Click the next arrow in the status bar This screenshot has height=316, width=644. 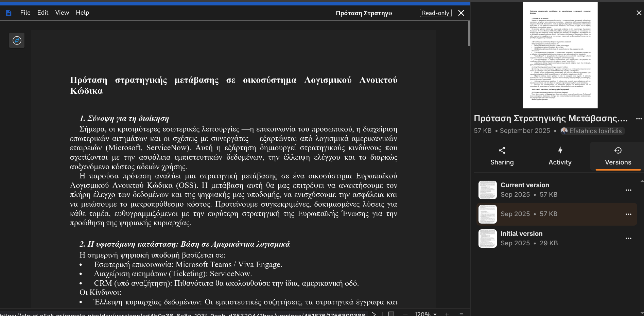click(374, 314)
